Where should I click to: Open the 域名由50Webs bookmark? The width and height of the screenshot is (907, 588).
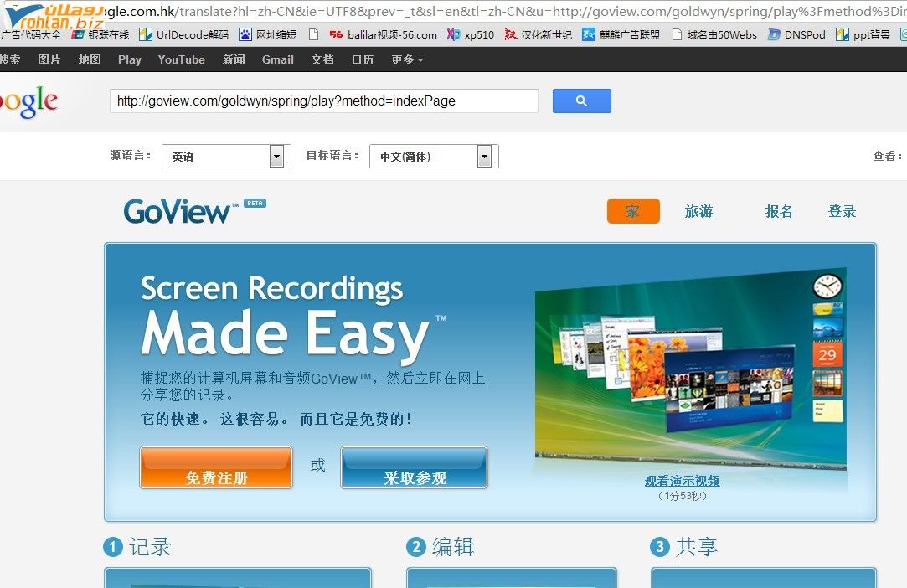click(714, 34)
